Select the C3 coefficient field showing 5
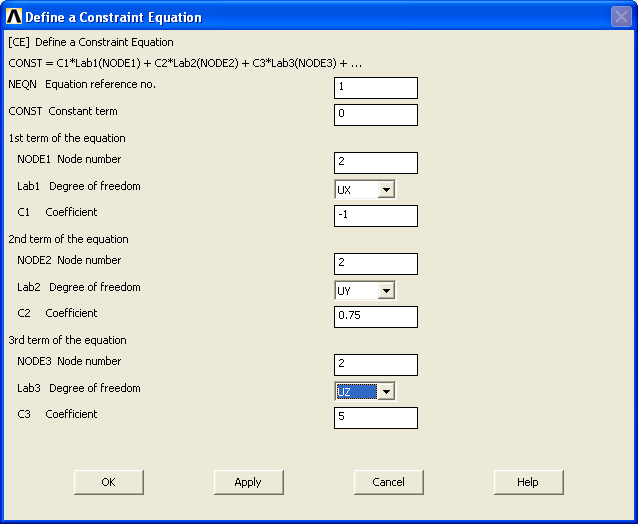Image resolution: width=638 pixels, height=524 pixels. tap(376, 417)
